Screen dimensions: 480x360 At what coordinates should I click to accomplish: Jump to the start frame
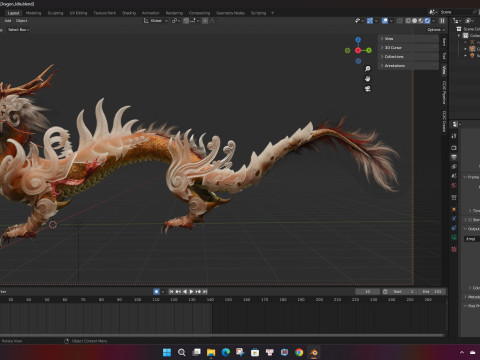(171, 292)
